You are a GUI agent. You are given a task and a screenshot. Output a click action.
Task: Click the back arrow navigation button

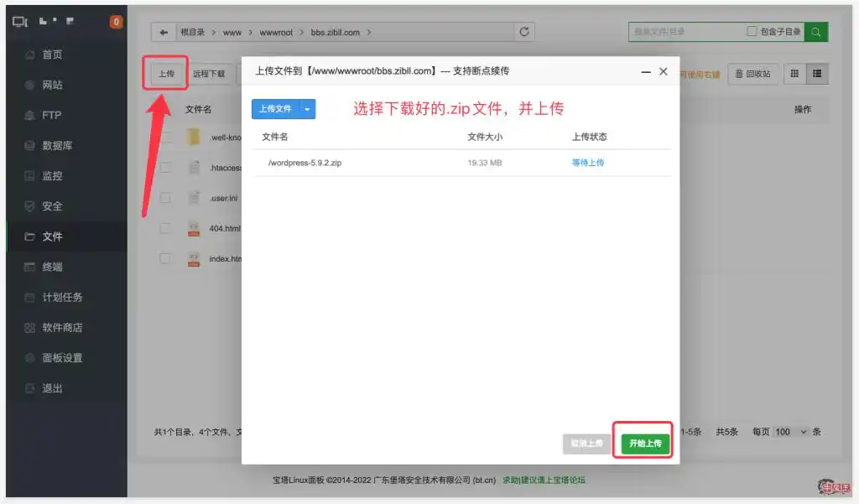point(163,32)
